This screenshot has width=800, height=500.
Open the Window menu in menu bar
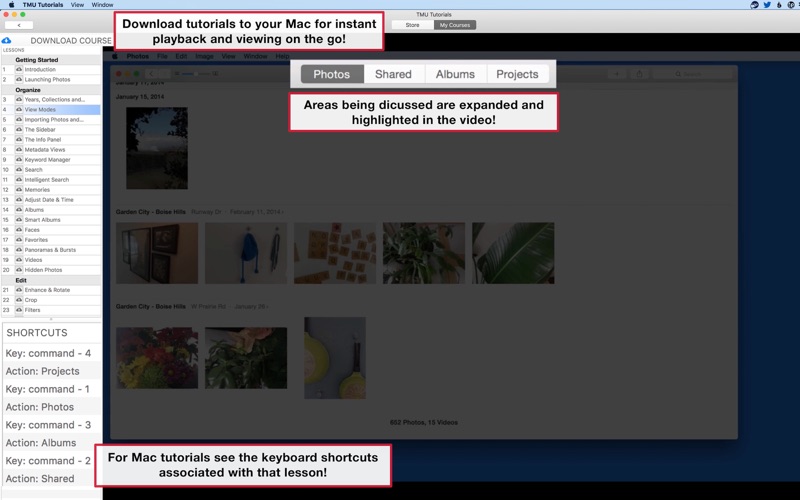click(103, 5)
